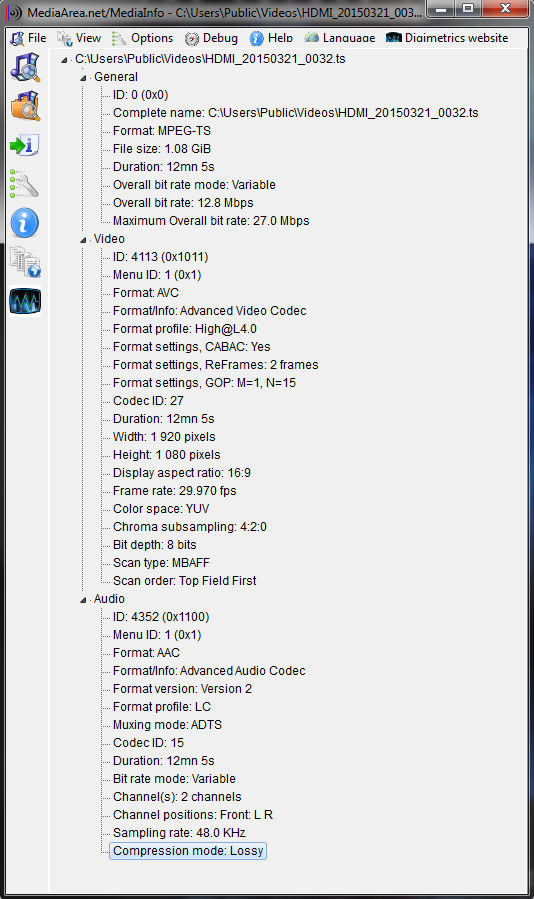Open the File menu
The width and height of the screenshot is (534, 899).
(x=29, y=38)
